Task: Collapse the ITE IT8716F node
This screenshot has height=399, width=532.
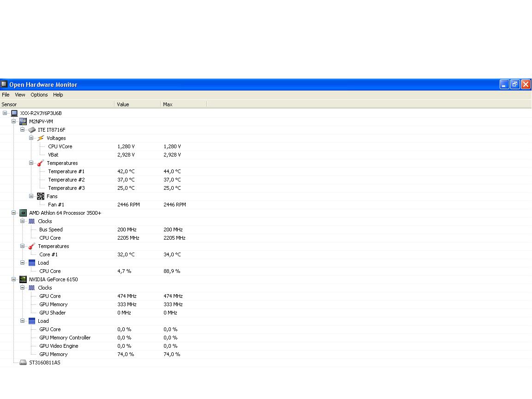Action: 22,130
